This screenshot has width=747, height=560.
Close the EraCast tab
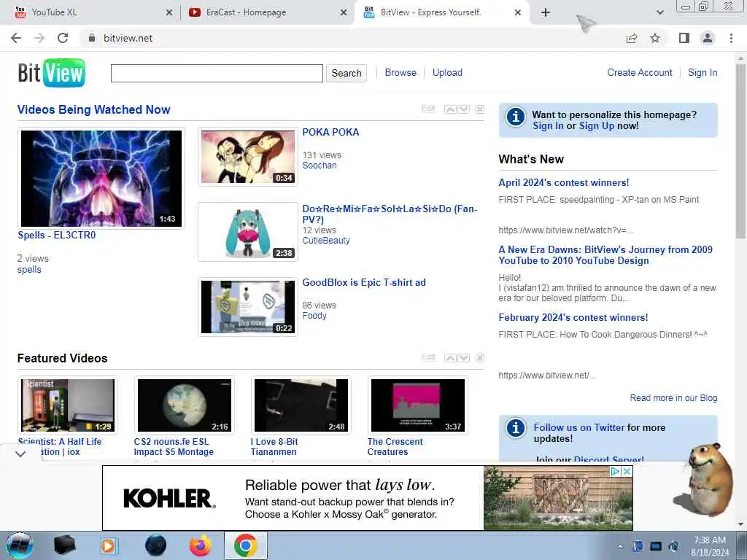344,13
